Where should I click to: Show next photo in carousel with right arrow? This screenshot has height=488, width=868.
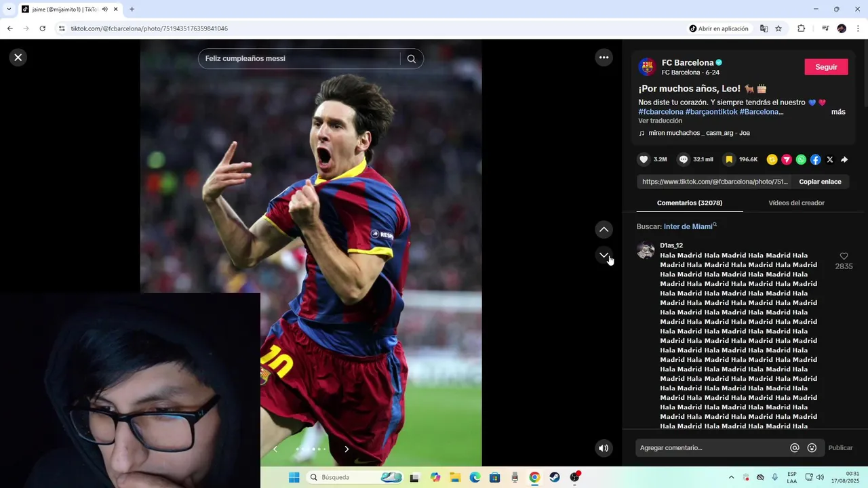[347, 449]
